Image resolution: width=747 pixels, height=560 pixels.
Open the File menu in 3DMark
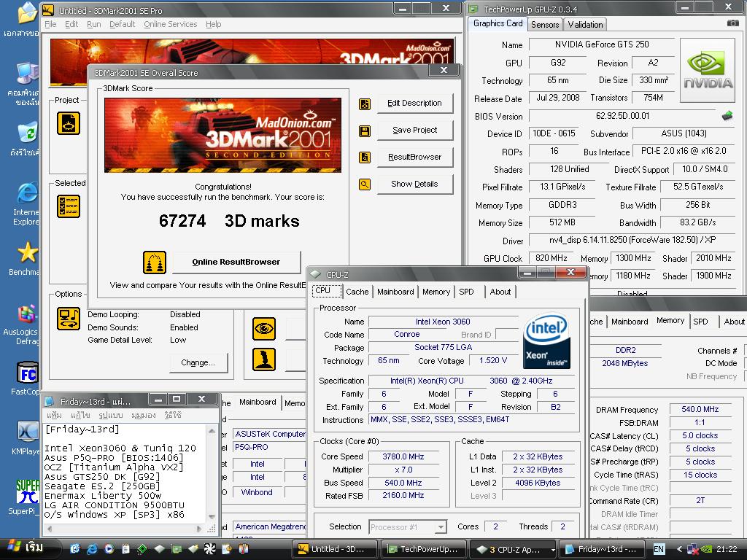point(50,24)
